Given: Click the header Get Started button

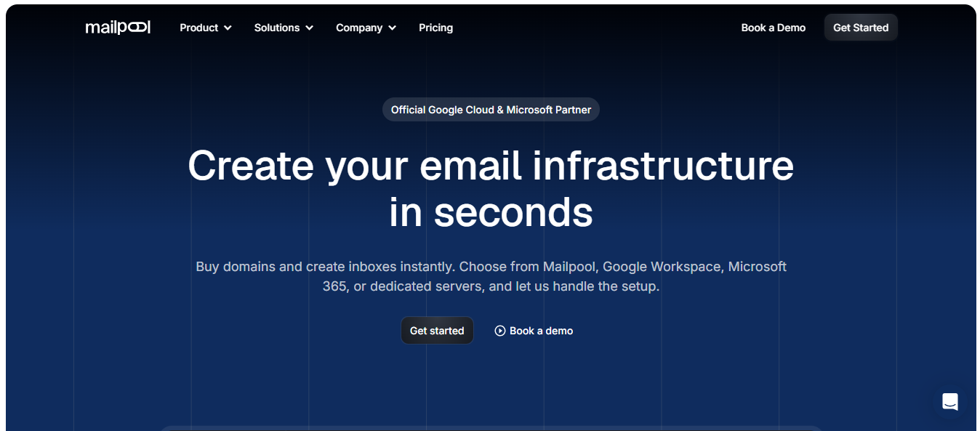Looking at the screenshot, I should [861, 28].
